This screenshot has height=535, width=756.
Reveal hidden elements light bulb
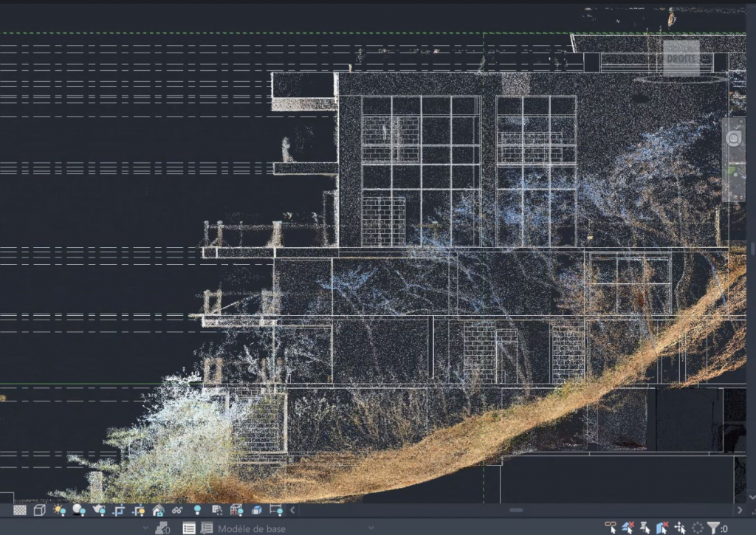point(197,510)
